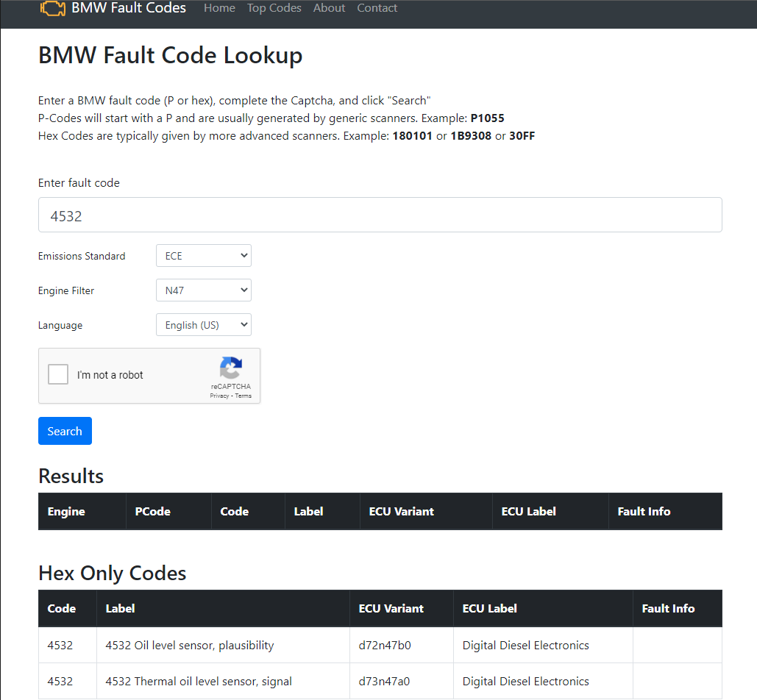The height and width of the screenshot is (700, 757).
Task: Click the Language label
Action: coord(60,325)
